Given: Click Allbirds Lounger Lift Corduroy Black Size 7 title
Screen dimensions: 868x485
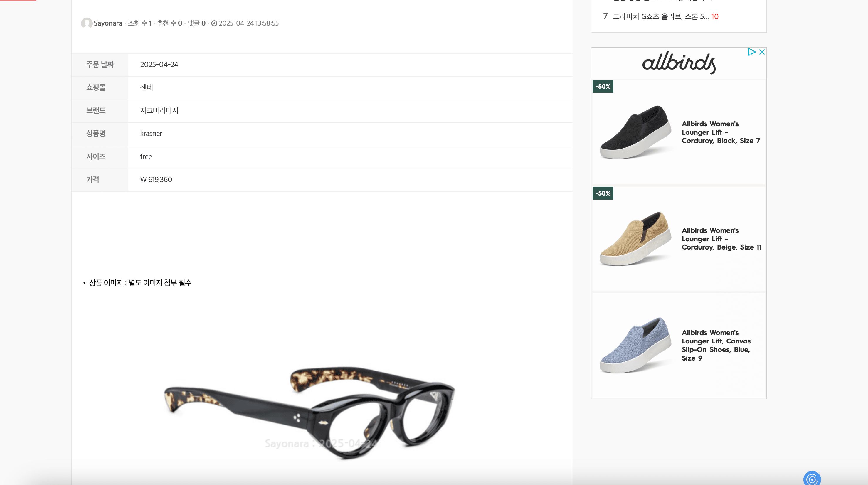Looking at the screenshot, I should [x=721, y=132].
